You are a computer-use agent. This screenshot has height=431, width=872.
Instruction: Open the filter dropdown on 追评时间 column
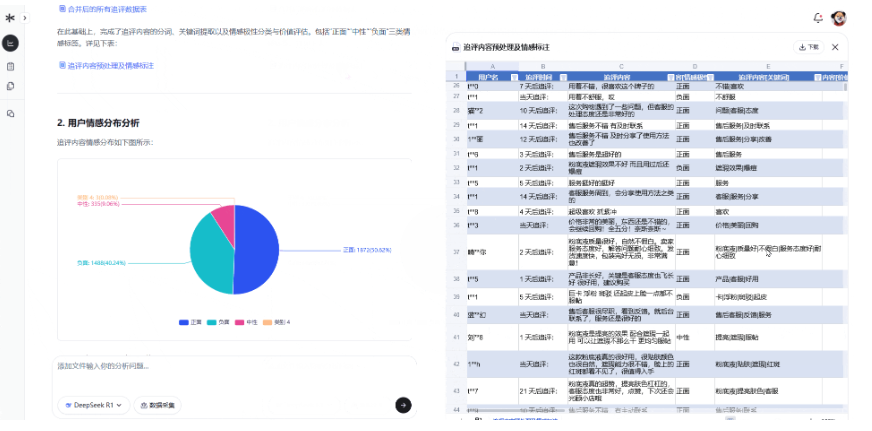[561, 77]
